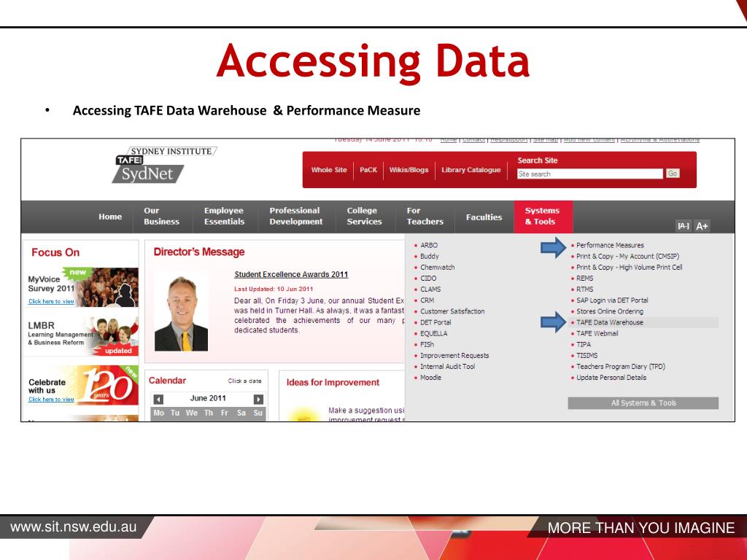The height and width of the screenshot is (560, 747).
Task: Increase text size with A+ button
Action: (x=701, y=226)
